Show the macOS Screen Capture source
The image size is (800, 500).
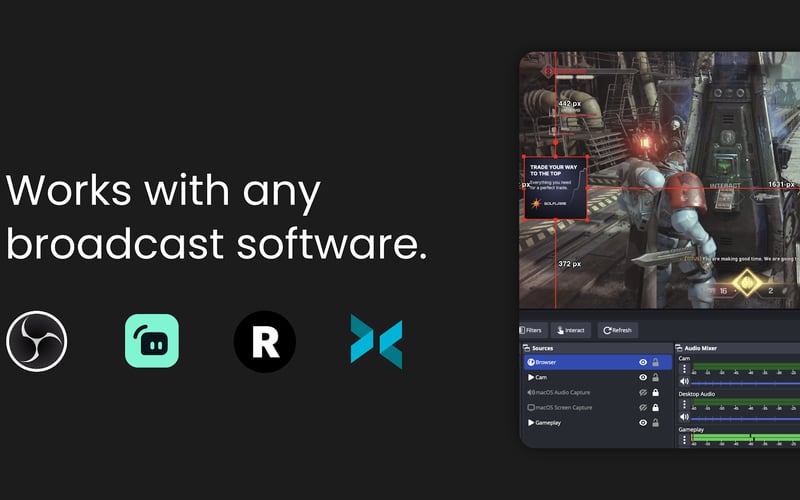(x=643, y=408)
